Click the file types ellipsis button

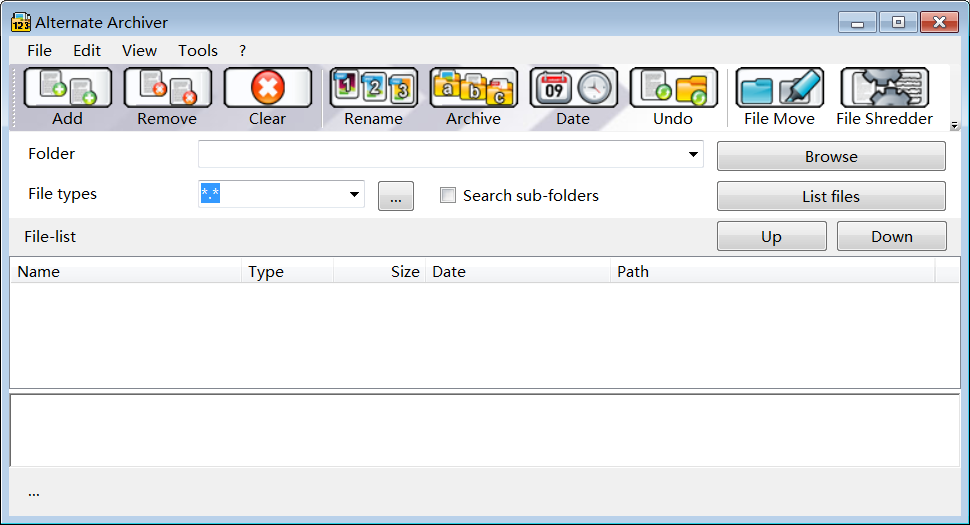pos(396,197)
